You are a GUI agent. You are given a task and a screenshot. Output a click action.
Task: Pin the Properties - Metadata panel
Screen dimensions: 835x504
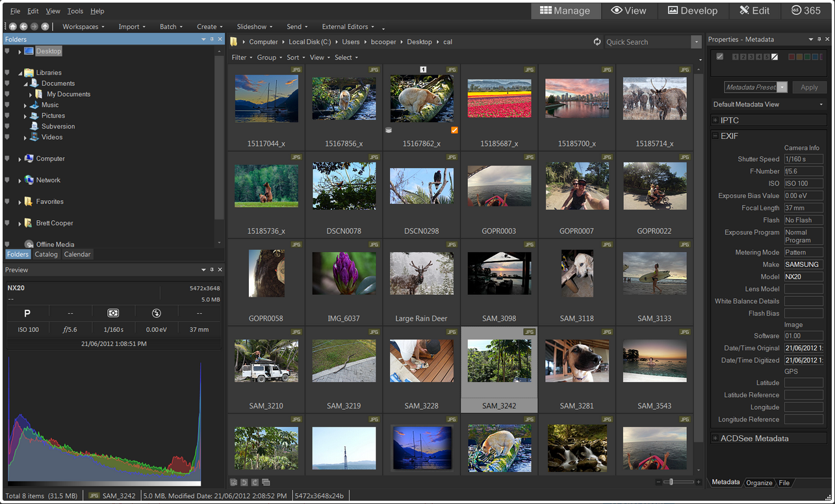tap(819, 40)
